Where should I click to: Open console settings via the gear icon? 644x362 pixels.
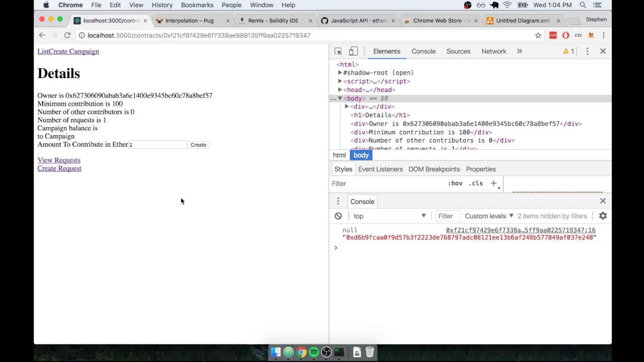tap(603, 216)
